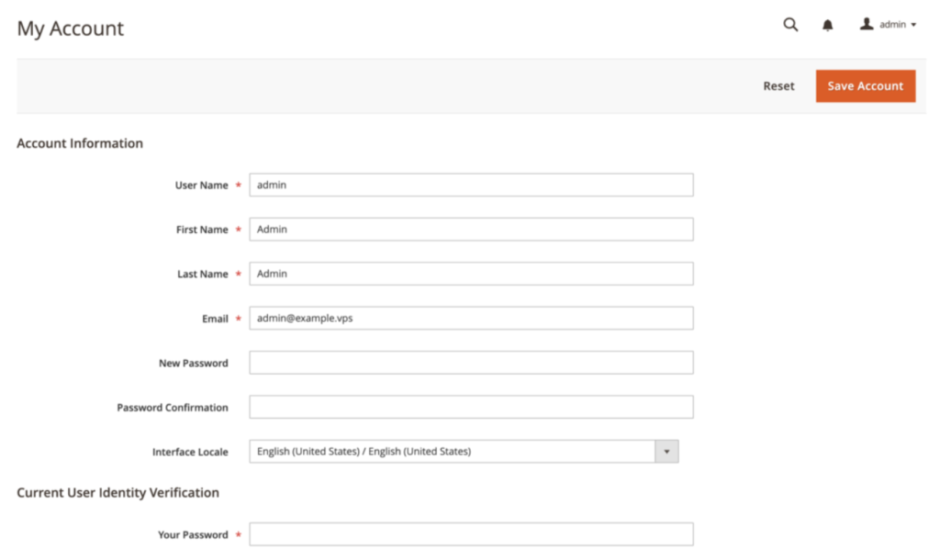This screenshot has height=560, width=940.
Task: Click the New Password input field
Action: click(x=471, y=362)
